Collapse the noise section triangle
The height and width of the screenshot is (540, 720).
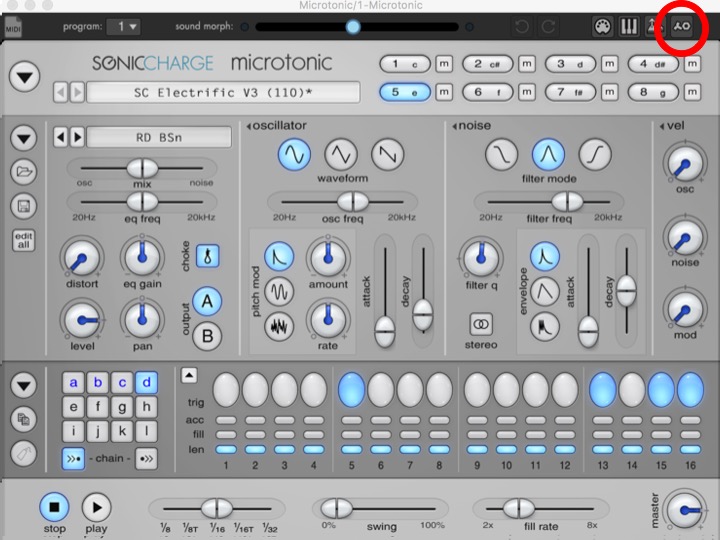(x=455, y=126)
